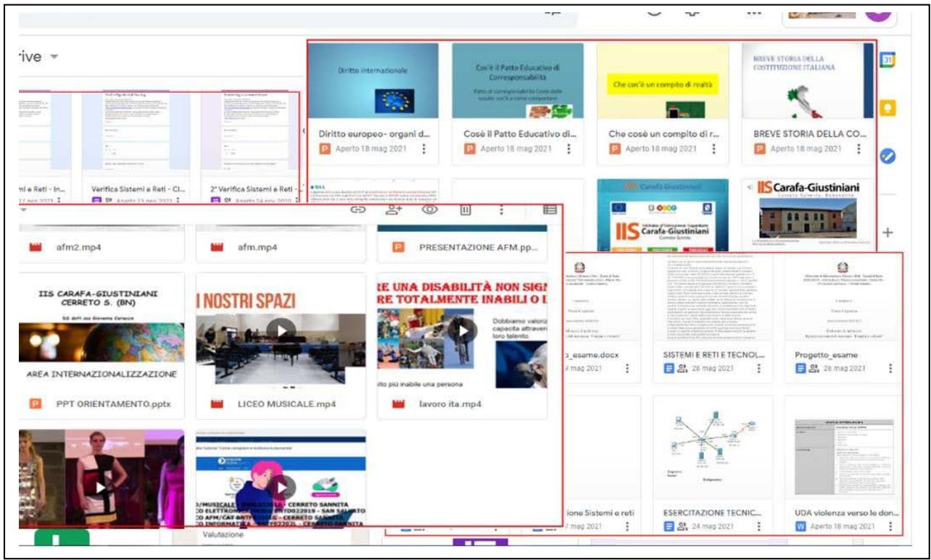931x560 pixels.
Task: Open three-dot menu for Progetto_esame
Action: (x=890, y=368)
